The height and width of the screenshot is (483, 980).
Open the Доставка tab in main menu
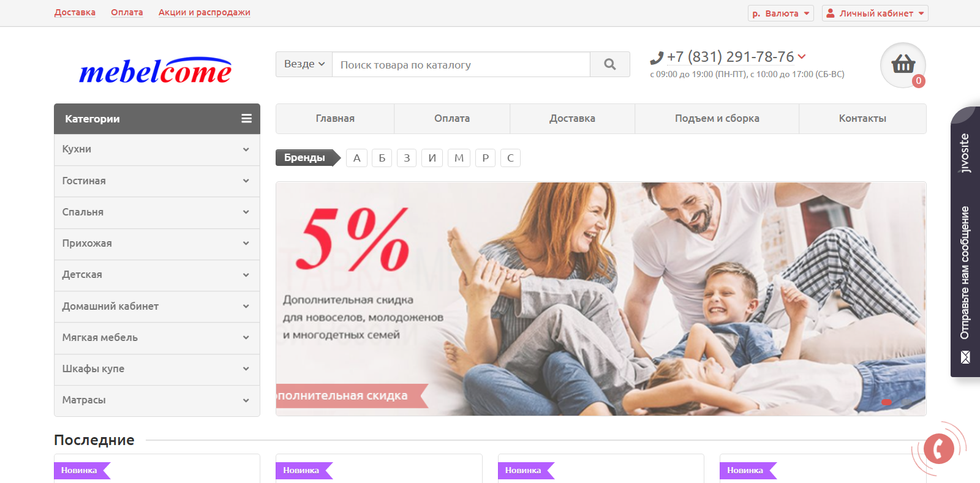572,119
